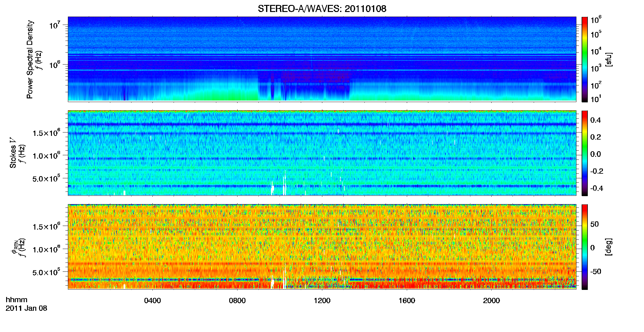Click the "0.2" label on the Stokes V color bar

click(595, 137)
